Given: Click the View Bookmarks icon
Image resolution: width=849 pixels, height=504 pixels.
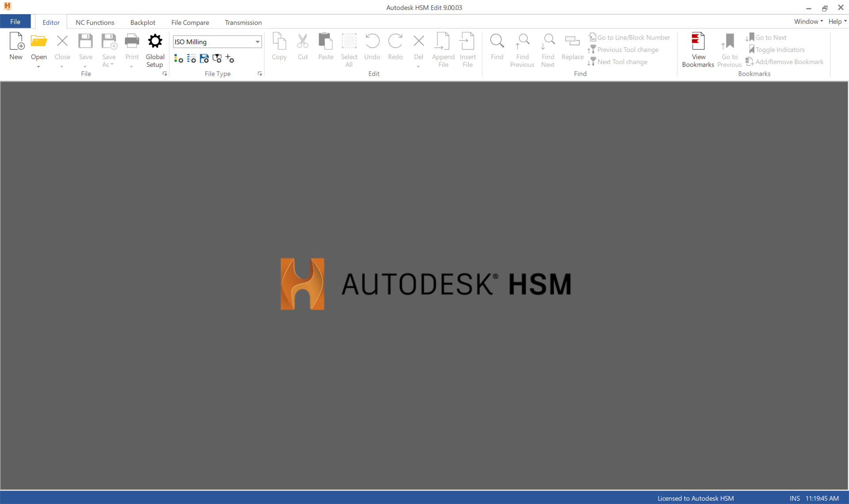Looking at the screenshot, I should [698, 42].
